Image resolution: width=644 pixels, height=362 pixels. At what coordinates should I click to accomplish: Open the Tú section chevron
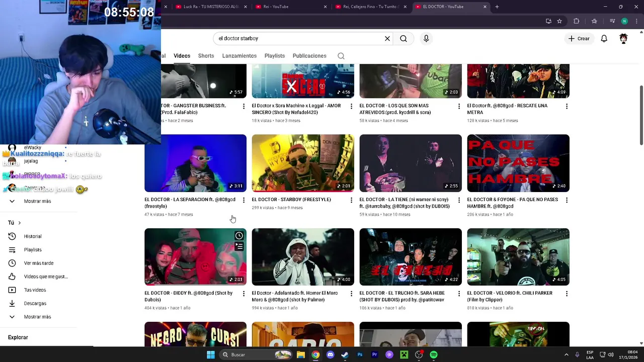click(20, 223)
